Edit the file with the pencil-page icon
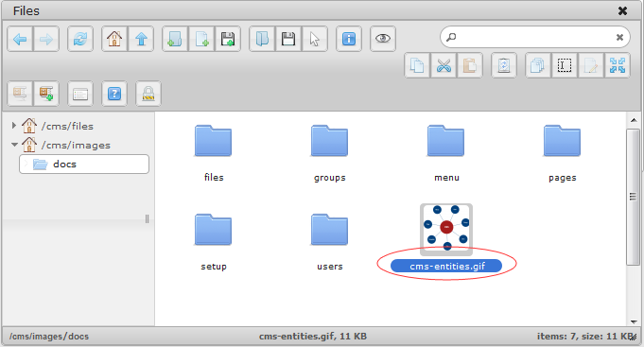This screenshot has width=644, height=347. pos(591,65)
